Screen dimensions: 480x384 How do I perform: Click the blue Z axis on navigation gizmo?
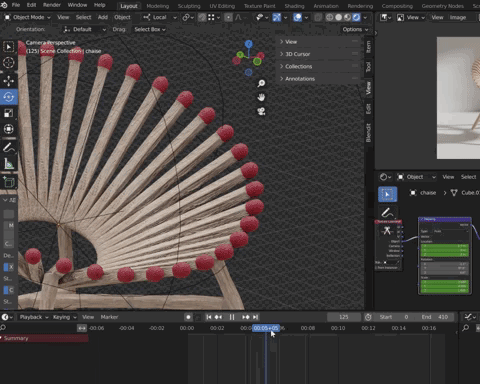coord(249,44)
